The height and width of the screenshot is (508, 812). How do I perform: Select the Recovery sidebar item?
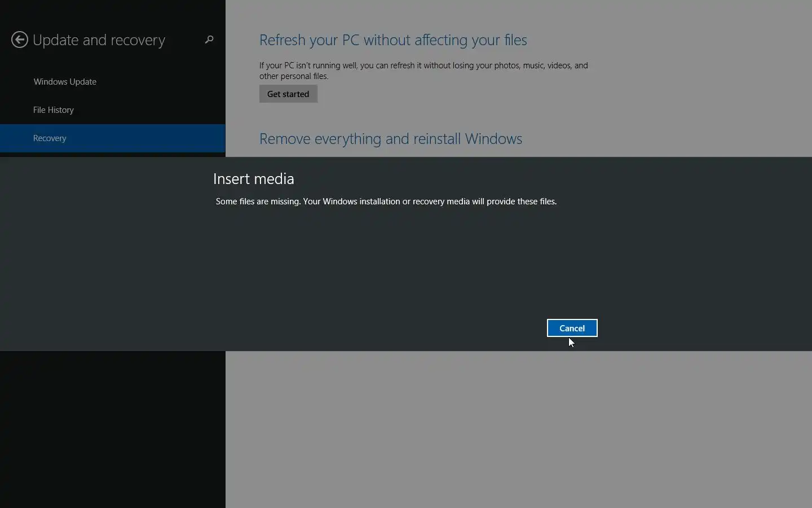pyautogui.click(x=113, y=138)
